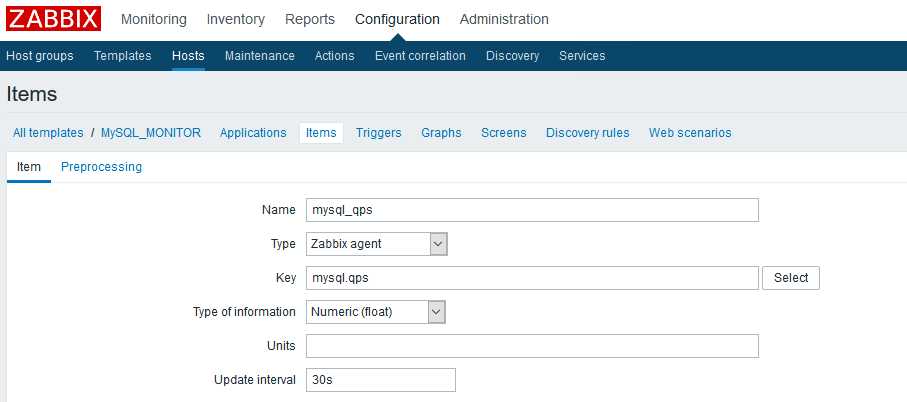Screen dimensions: 907x402
Task: Open the Screens link
Action: click(x=504, y=132)
